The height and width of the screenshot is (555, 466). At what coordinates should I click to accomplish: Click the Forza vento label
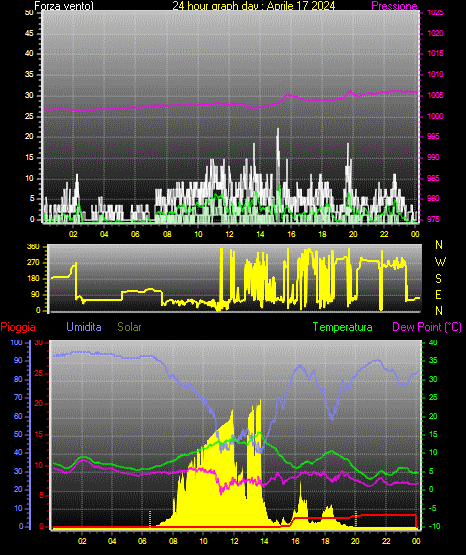(64, 6)
